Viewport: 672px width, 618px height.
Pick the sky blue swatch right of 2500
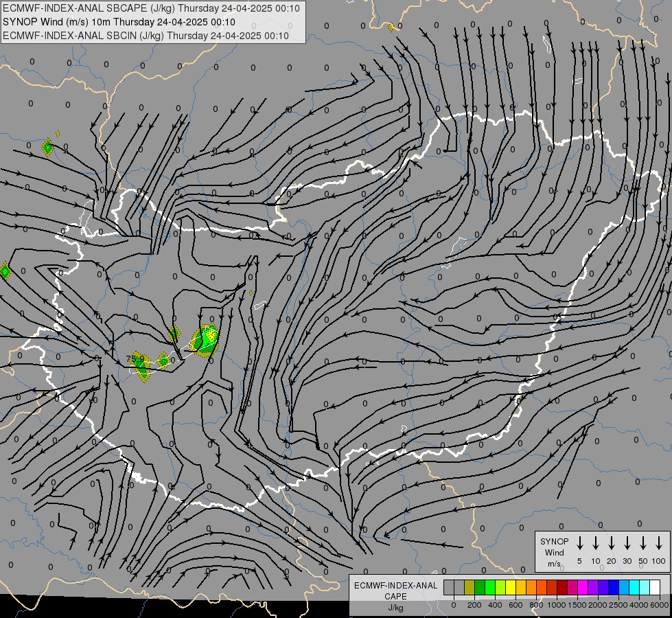coord(625,587)
